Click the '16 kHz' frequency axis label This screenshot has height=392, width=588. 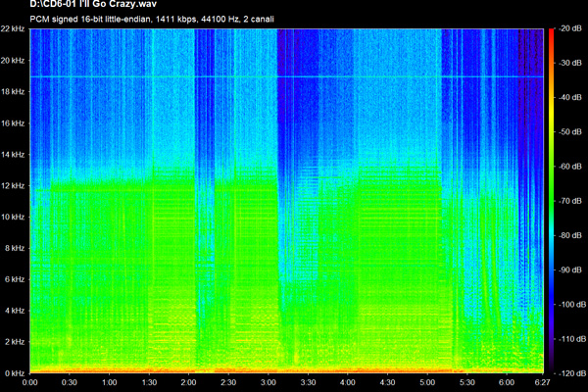coord(13,123)
